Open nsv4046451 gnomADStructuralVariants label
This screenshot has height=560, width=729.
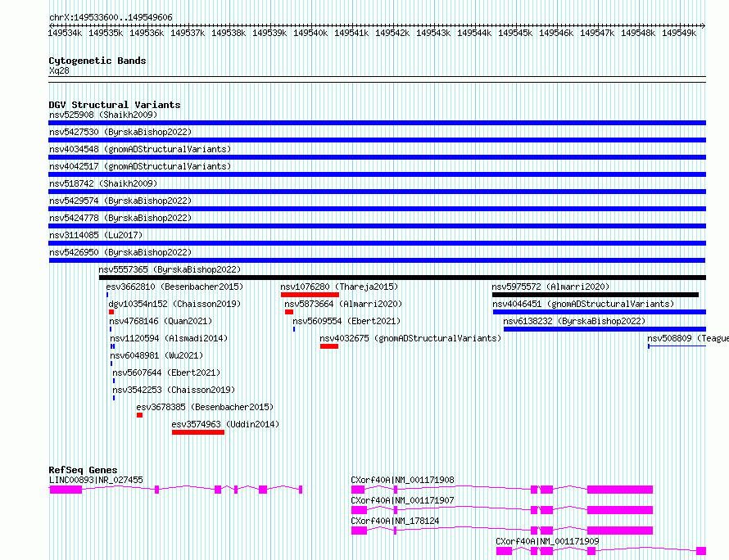583,304
